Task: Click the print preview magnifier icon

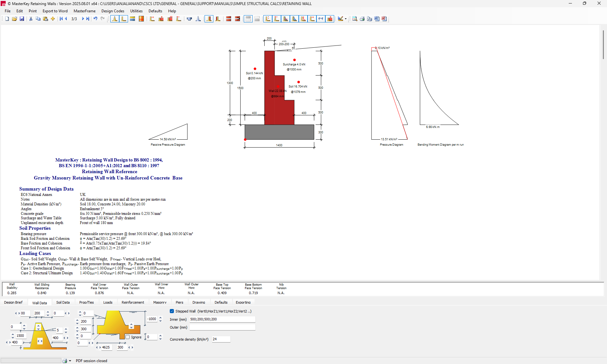Action: [355, 19]
